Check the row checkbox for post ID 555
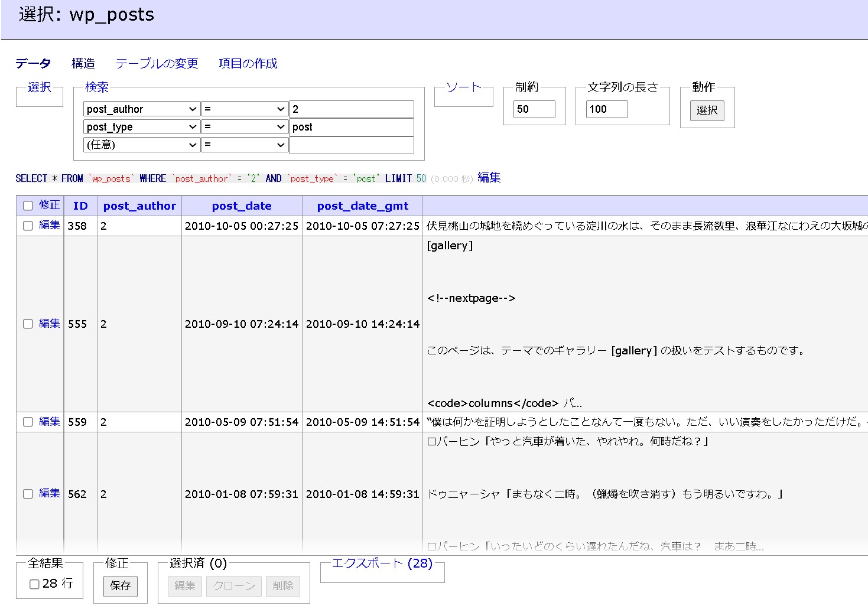Image resolution: width=868 pixels, height=606 pixels. [x=27, y=324]
